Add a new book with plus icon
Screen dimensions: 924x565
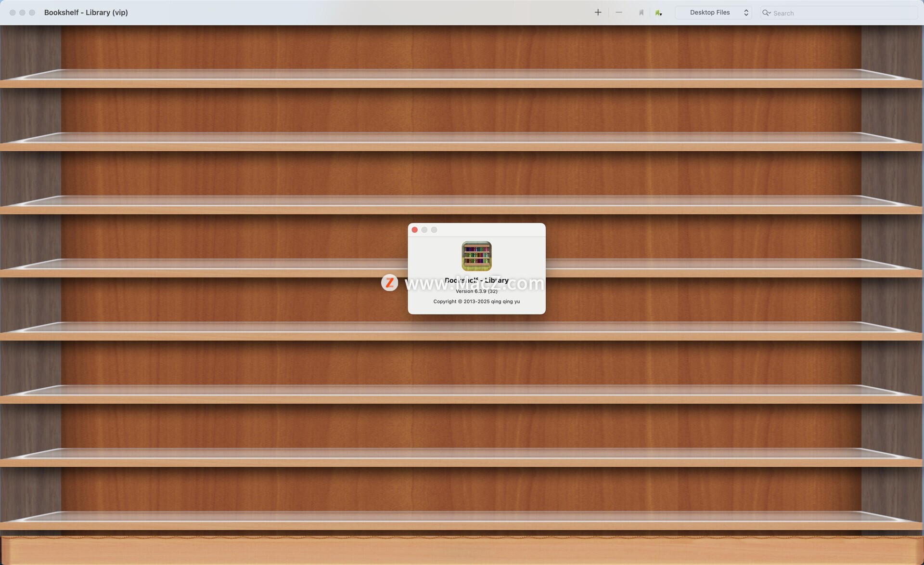point(598,13)
